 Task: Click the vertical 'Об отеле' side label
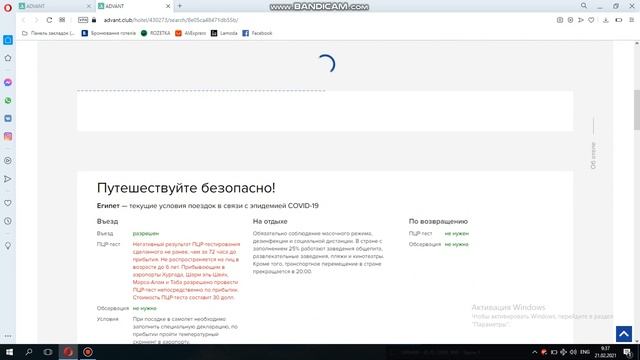[x=593, y=156]
